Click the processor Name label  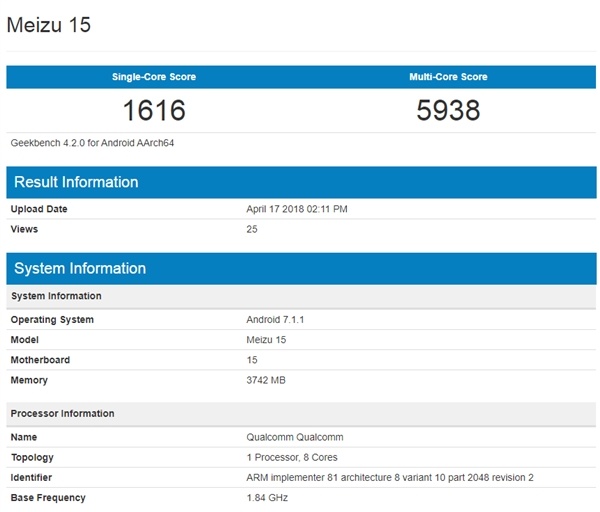tap(24, 437)
